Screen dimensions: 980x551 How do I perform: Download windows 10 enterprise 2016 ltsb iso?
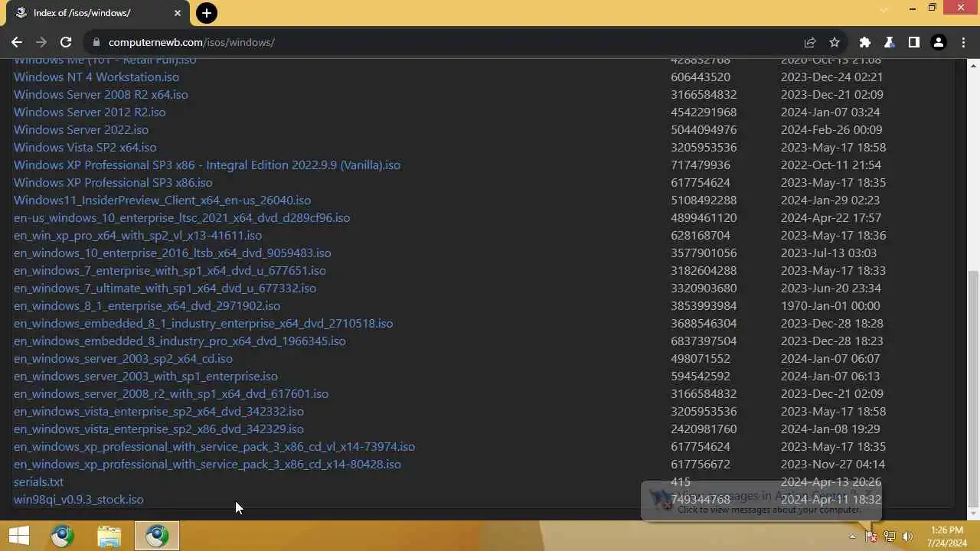[172, 253]
